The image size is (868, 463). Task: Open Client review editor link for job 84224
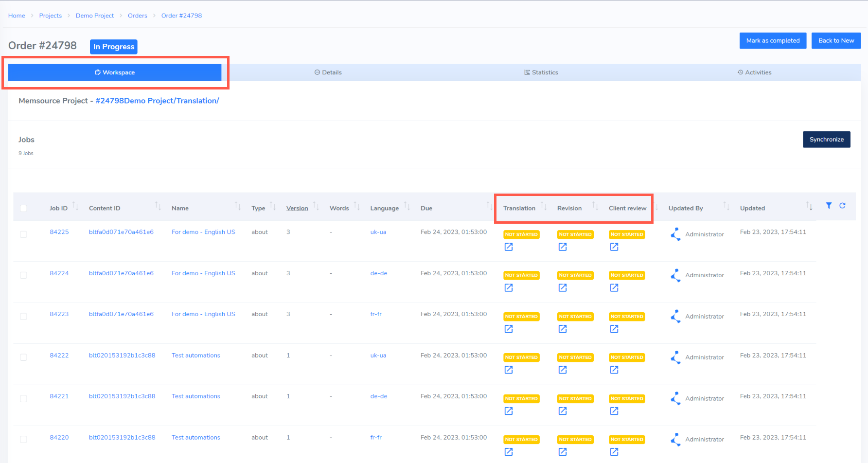[x=614, y=288]
